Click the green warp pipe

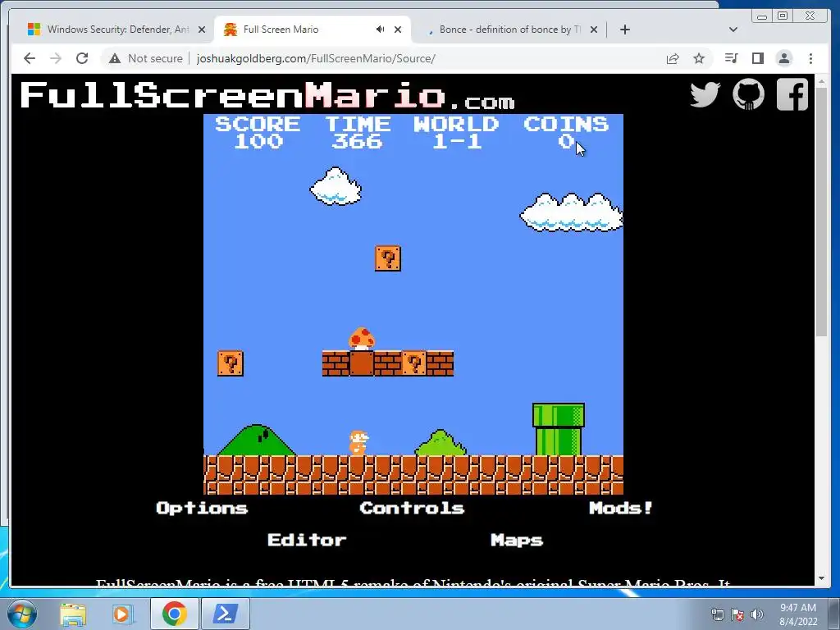[x=558, y=430]
